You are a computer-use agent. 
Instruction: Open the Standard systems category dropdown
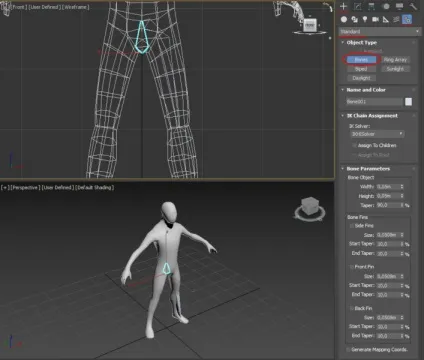379,31
